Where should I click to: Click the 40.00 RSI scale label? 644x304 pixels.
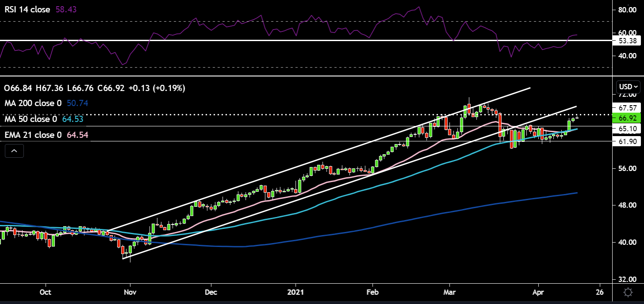point(628,56)
